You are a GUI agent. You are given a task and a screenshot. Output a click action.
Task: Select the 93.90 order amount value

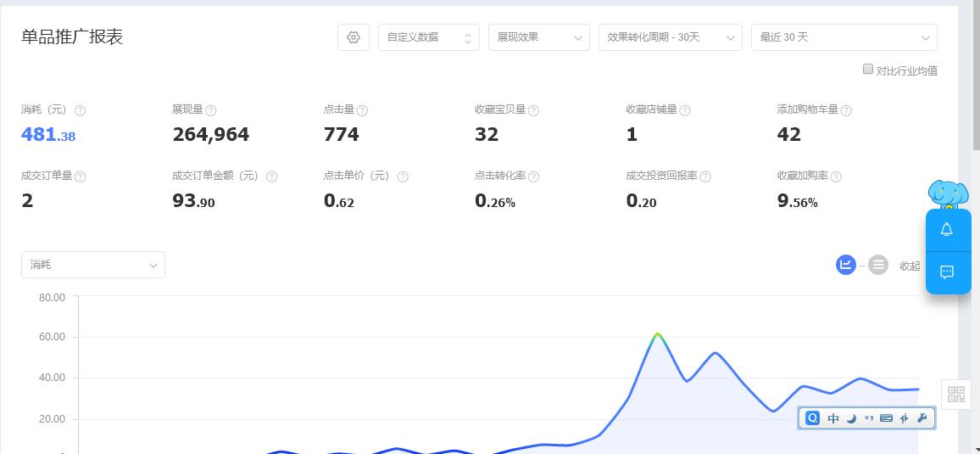click(194, 201)
